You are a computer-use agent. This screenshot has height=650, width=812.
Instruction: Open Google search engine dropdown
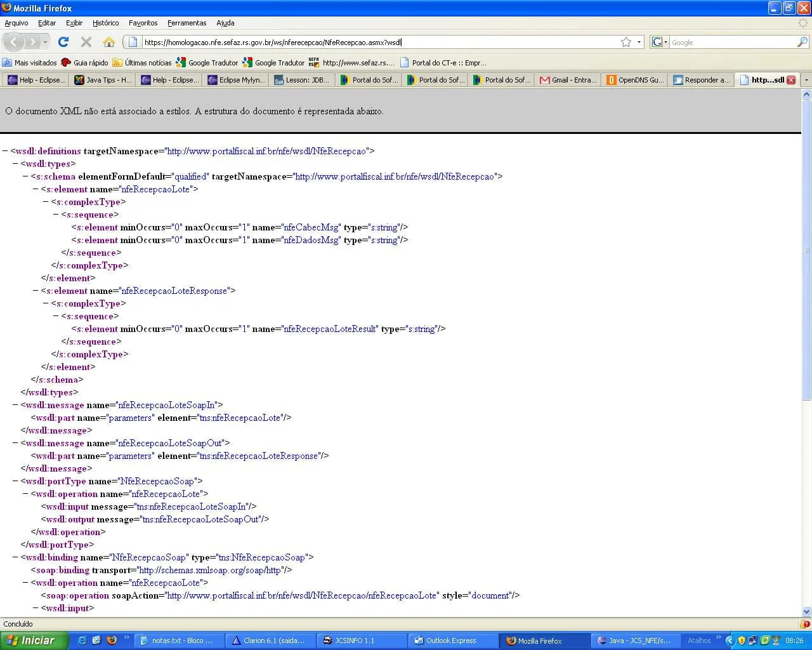659,42
